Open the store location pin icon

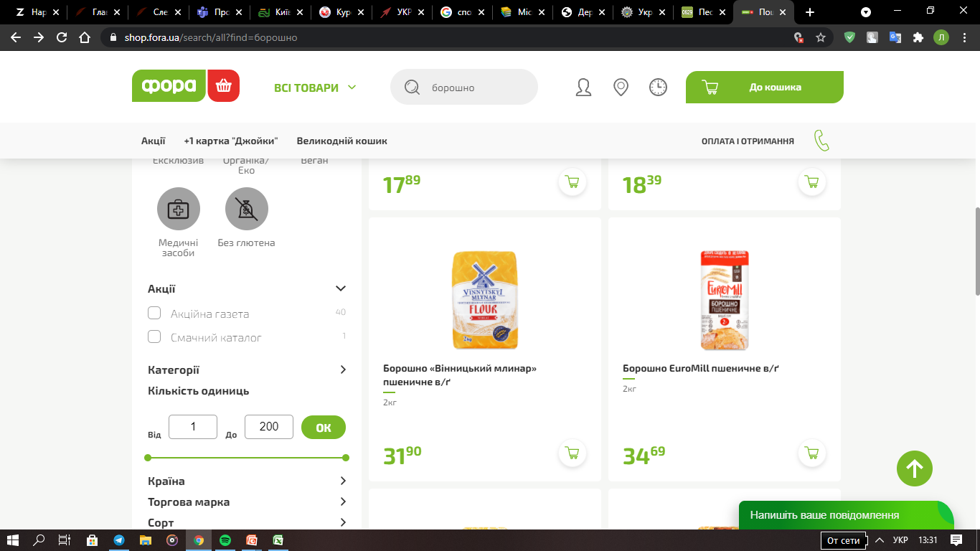coord(621,88)
